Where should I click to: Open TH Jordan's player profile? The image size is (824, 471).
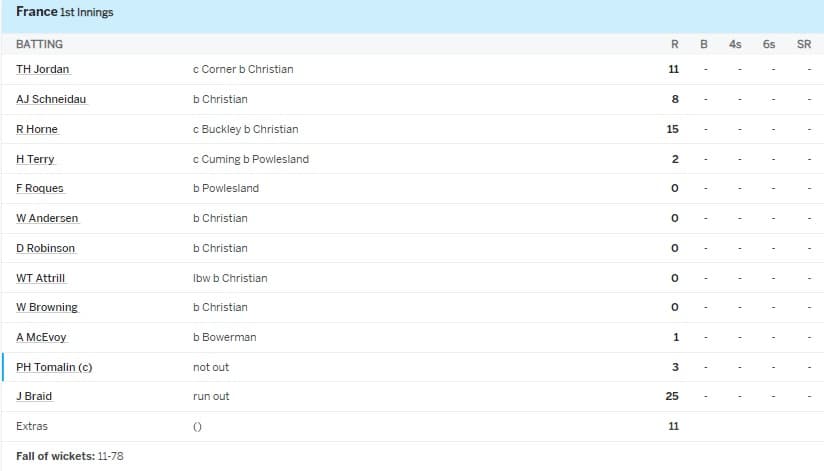pos(43,70)
